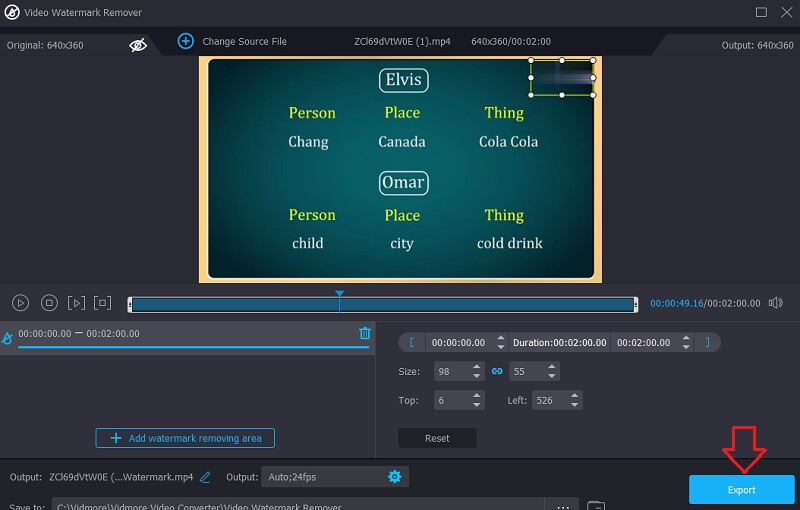
Task: Increase or decrease the Size width stepper
Action: coord(477,371)
